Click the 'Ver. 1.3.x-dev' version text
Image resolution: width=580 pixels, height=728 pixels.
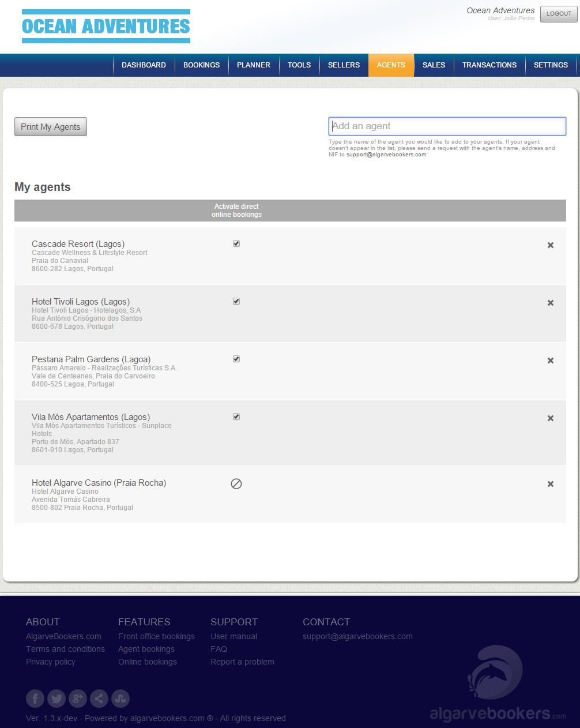click(51, 718)
